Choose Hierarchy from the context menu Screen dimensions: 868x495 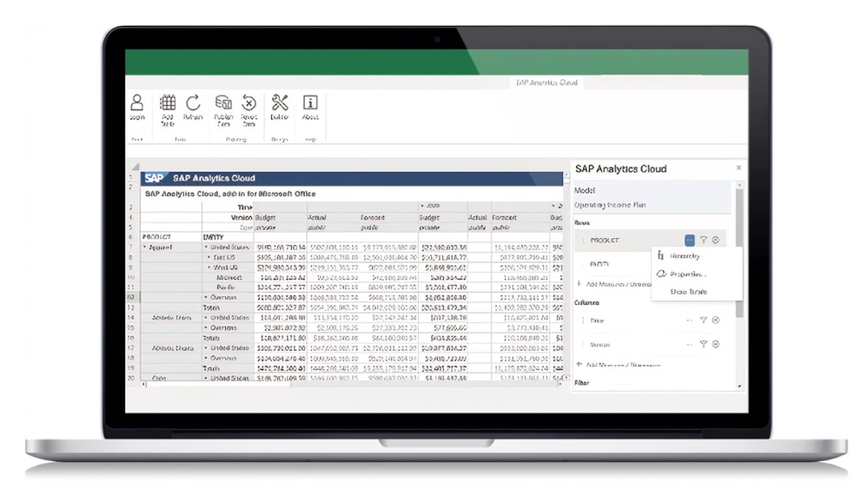pyautogui.click(x=696, y=256)
